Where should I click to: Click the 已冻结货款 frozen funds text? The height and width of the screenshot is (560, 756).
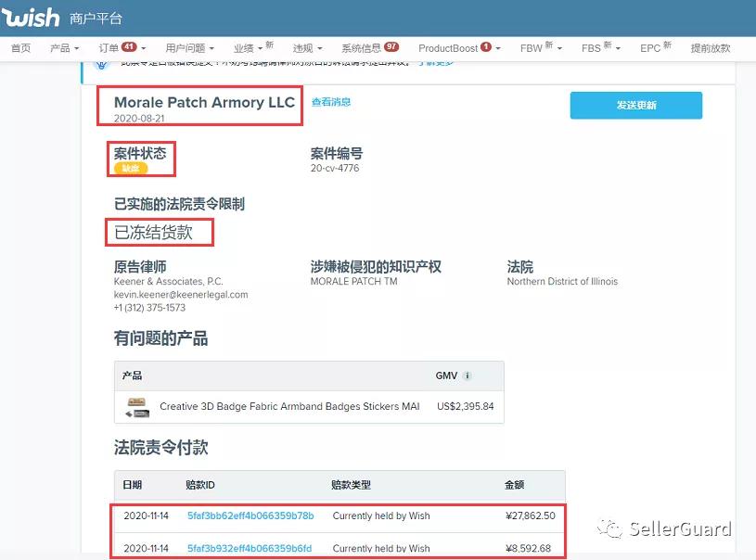(153, 233)
